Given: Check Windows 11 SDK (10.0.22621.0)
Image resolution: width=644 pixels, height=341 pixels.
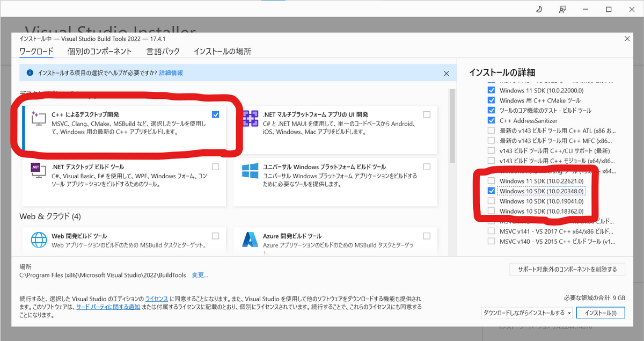Looking at the screenshot, I should coord(491,181).
